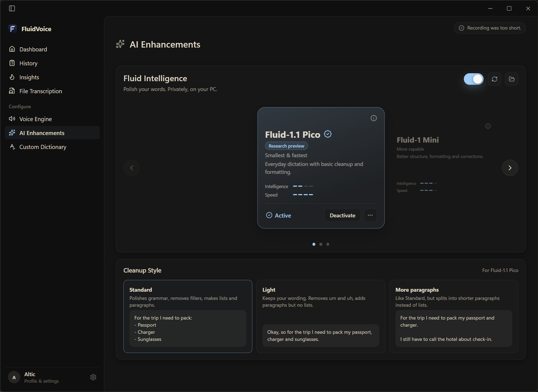
Task: Select the first carousel page dot
Action: point(314,244)
